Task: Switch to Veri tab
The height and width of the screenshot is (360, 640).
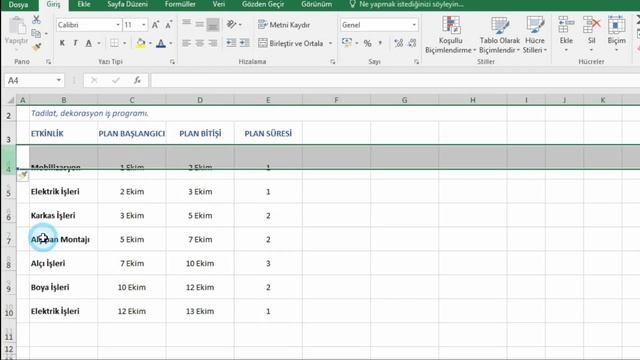Action: click(x=219, y=4)
